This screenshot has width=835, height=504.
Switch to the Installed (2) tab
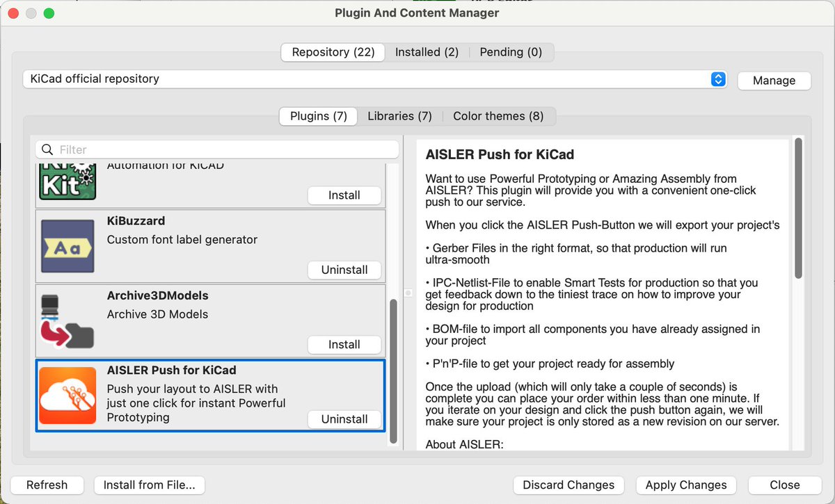coord(427,52)
